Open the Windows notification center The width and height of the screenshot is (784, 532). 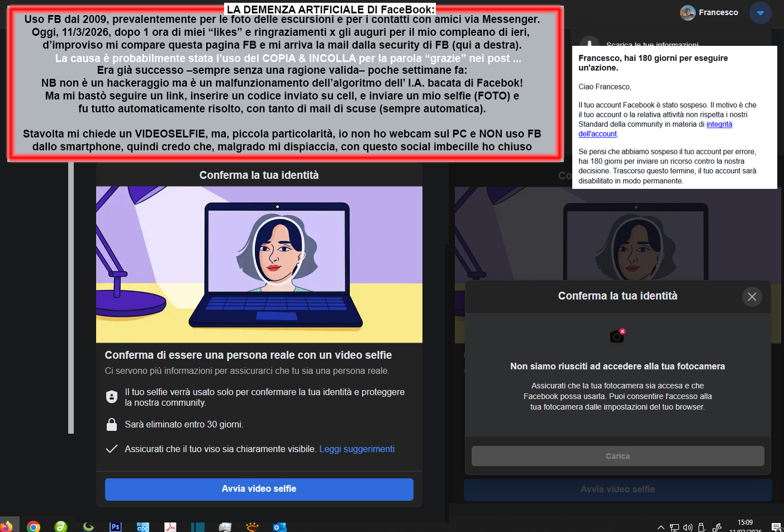[776, 526]
